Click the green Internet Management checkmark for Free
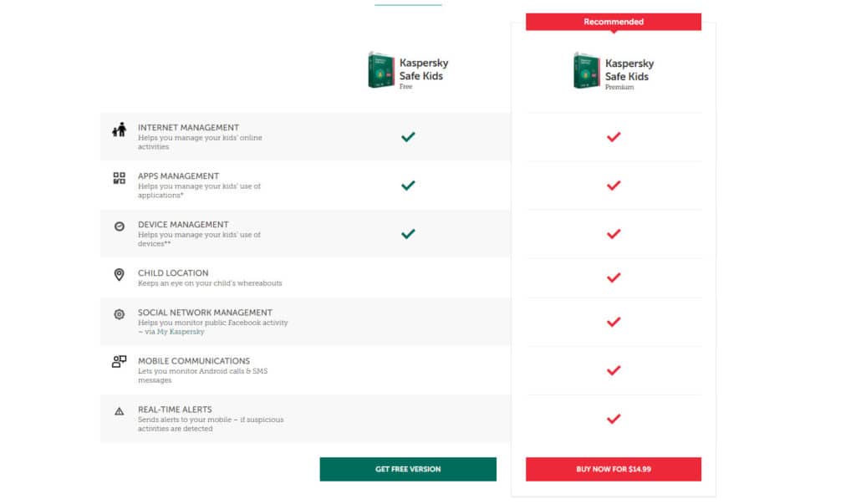This screenshot has width=856, height=504. tap(408, 136)
